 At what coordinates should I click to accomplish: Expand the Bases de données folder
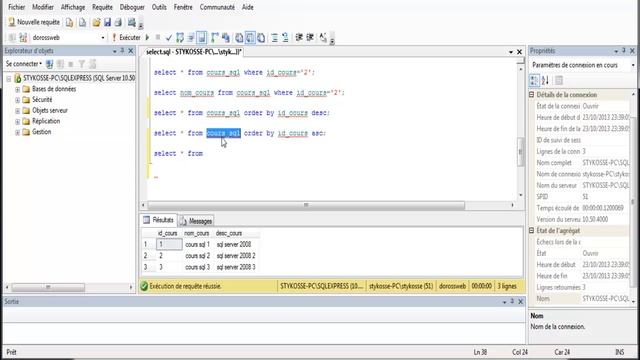tap(18, 89)
